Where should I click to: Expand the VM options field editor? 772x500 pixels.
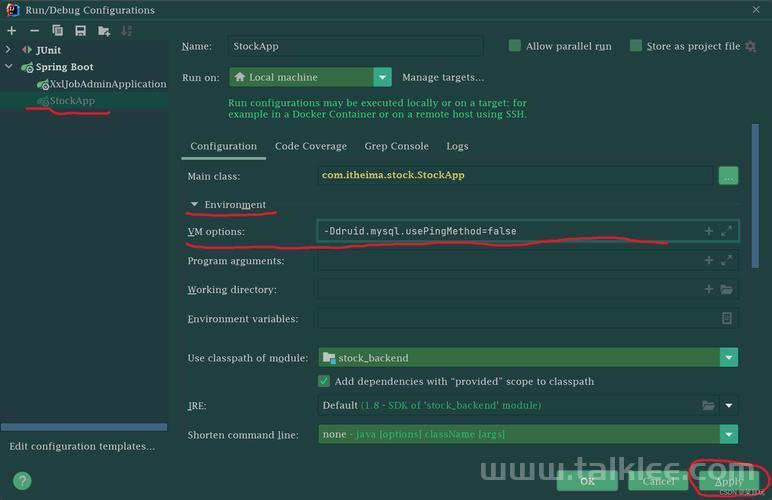(726, 231)
